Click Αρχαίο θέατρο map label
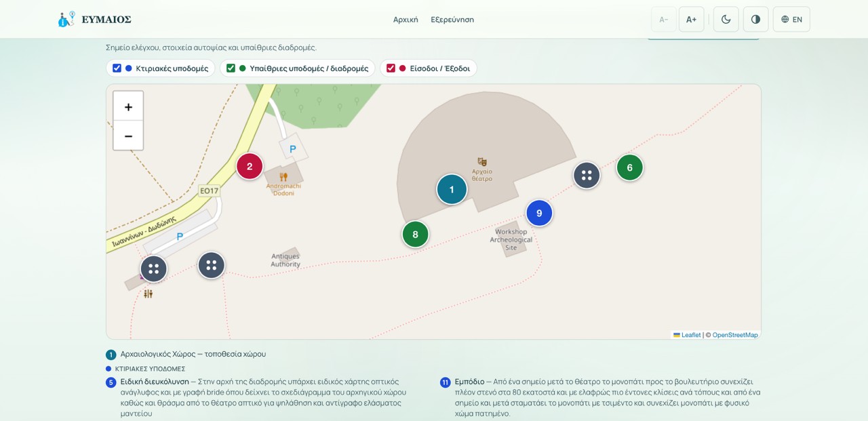Viewport: 868px width, 421px height. (482, 175)
